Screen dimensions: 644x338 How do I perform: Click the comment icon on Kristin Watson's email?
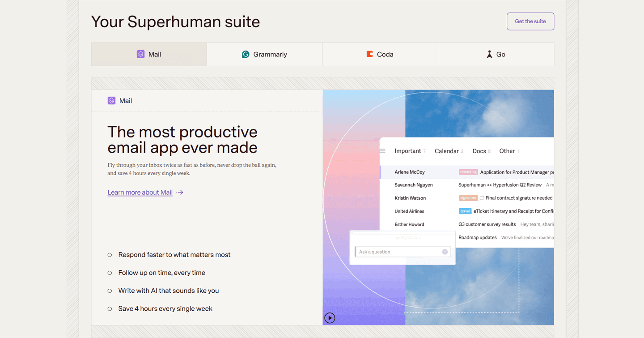(482, 198)
